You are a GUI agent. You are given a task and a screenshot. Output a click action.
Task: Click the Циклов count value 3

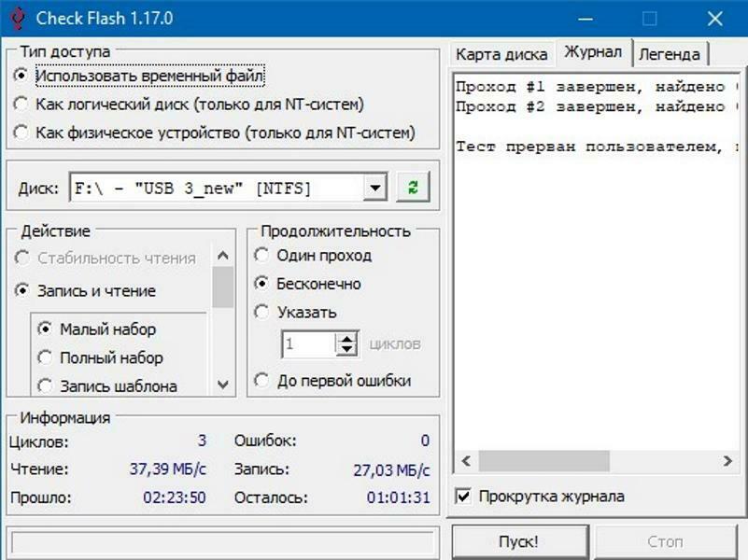[202, 441]
